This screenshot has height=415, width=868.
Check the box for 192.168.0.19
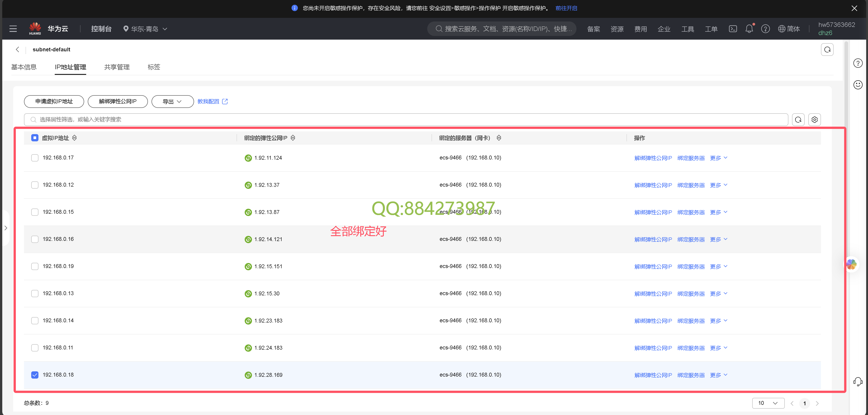35,266
